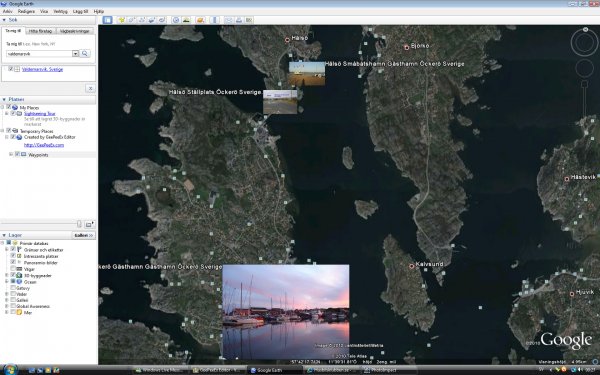The width and height of the screenshot is (600, 375).
Task: Select the Add Image Overlay tool
Action: (x=152, y=20)
